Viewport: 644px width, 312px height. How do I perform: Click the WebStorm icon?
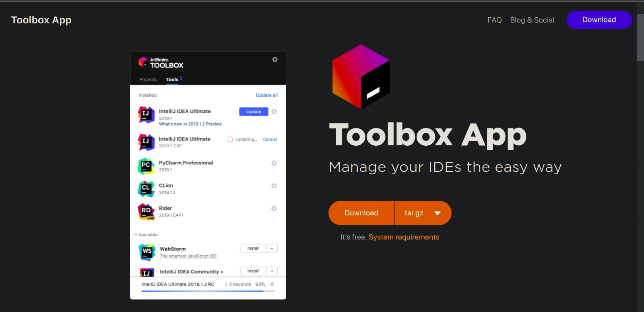[x=147, y=252]
